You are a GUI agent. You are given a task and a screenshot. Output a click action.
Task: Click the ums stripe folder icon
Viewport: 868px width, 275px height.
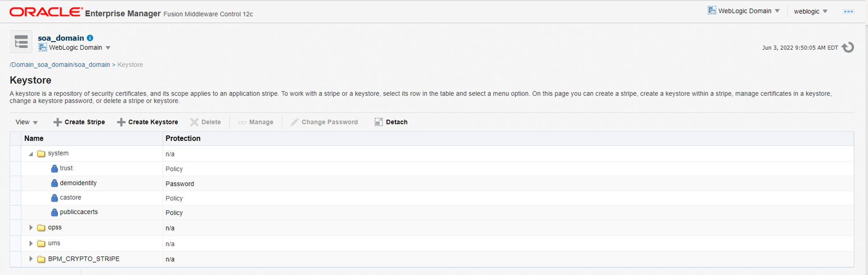click(x=41, y=243)
